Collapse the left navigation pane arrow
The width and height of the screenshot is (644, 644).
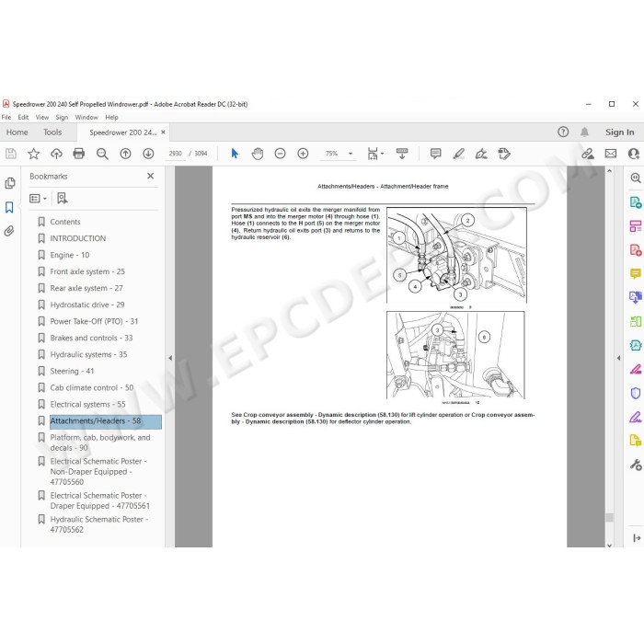point(170,358)
